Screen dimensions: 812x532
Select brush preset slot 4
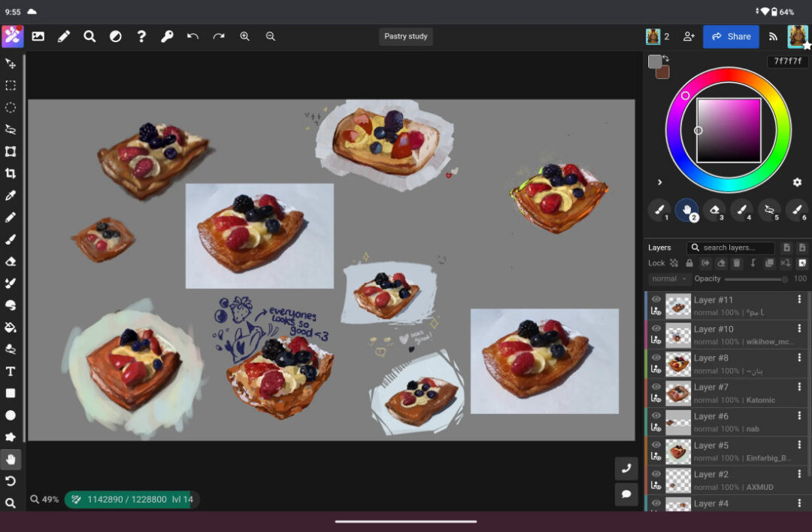tap(742, 210)
